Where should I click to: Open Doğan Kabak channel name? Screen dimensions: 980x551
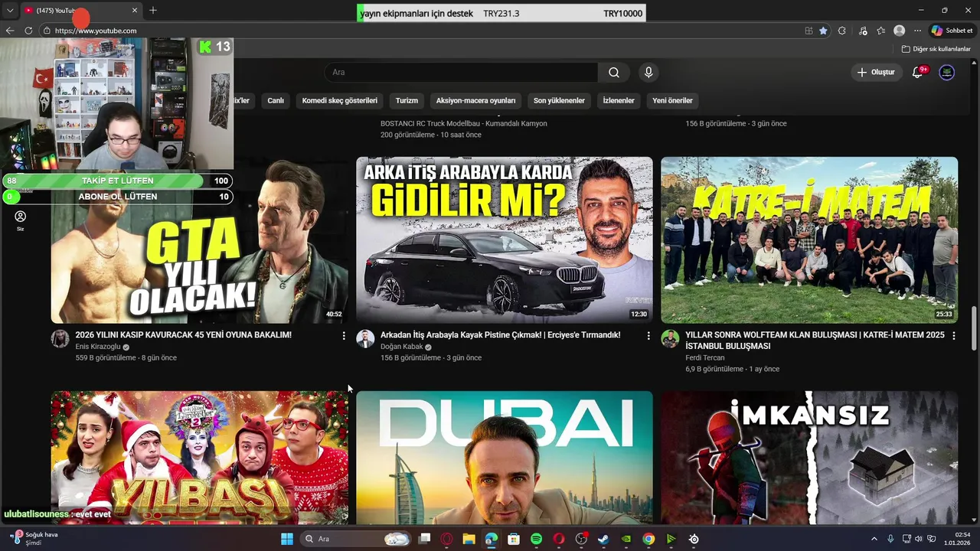(401, 347)
